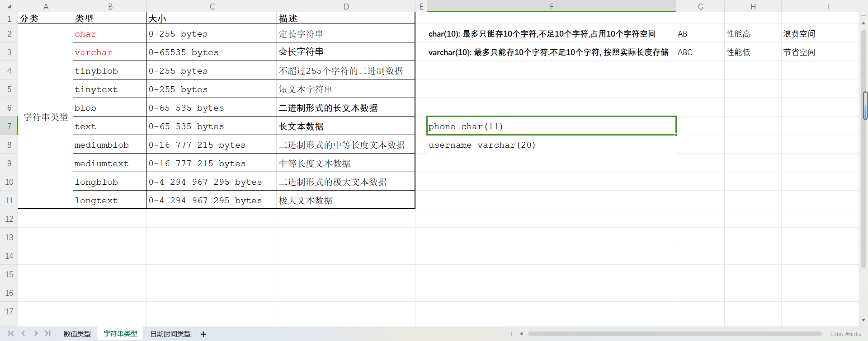This screenshot has height=341, width=868.
Task: Select the 描述 header cell
Action: click(x=346, y=19)
